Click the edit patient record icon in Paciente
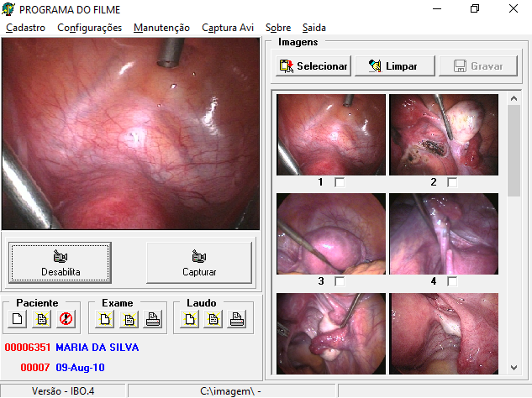This screenshot has height=398, width=532. pyautogui.click(x=40, y=319)
